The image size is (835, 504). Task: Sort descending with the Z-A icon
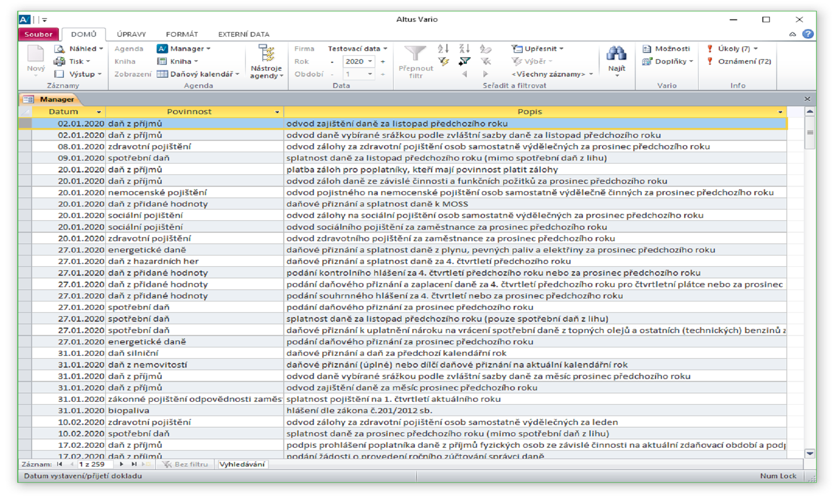pyautogui.click(x=464, y=48)
